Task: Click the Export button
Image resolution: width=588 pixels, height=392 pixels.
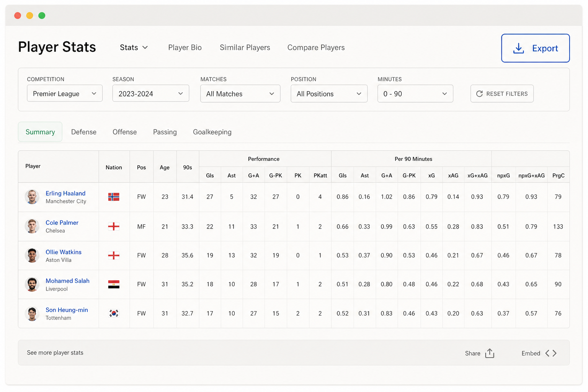Action: pos(536,48)
